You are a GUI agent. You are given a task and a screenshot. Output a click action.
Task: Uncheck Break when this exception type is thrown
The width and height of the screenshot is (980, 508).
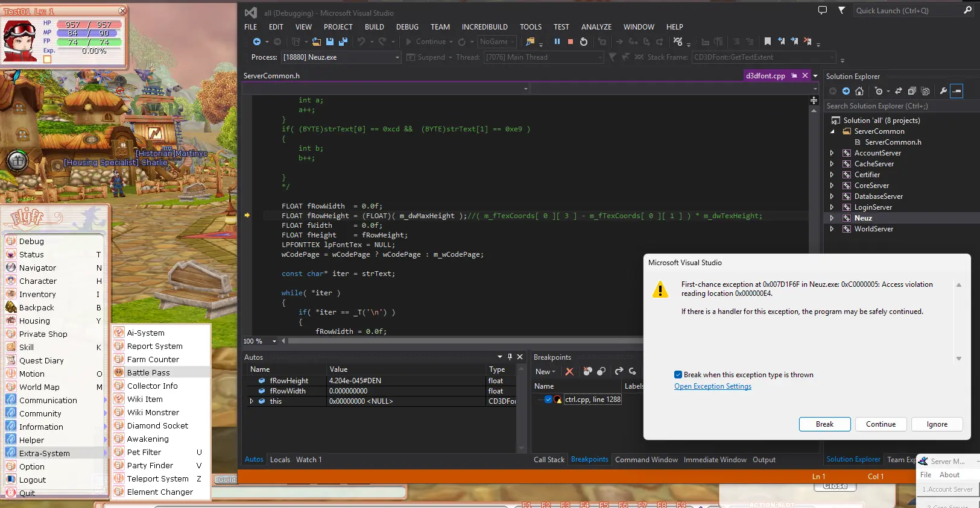pos(678,375)
